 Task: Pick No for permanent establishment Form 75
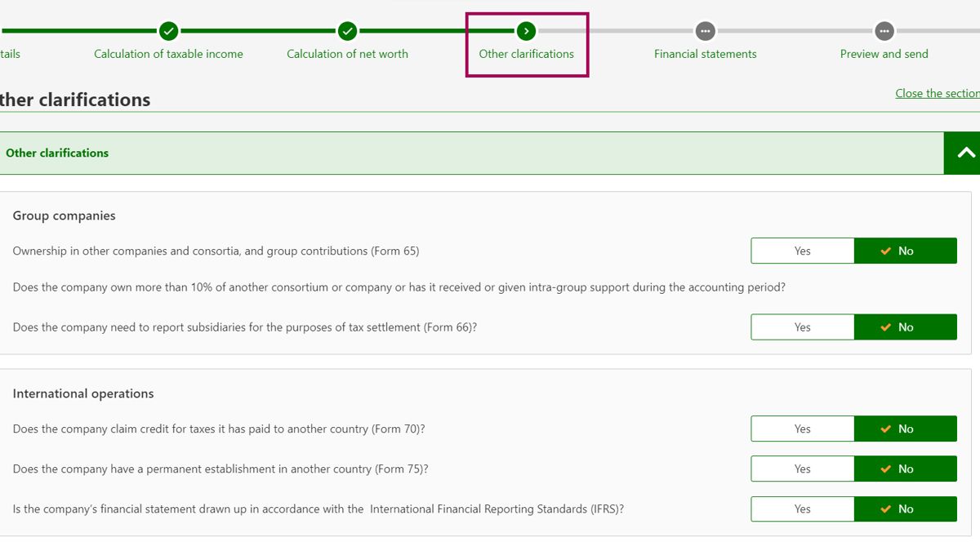(x=905, y=469)
